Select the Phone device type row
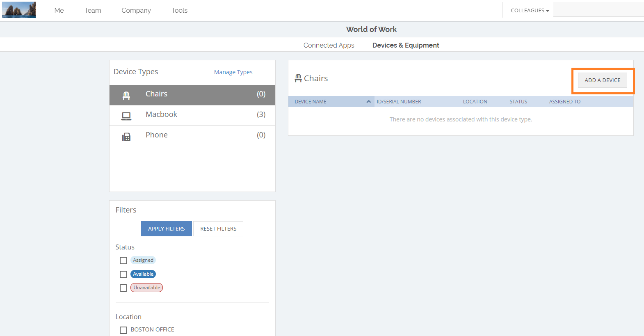This screenshot has width=644, height=336. (192, 136)
